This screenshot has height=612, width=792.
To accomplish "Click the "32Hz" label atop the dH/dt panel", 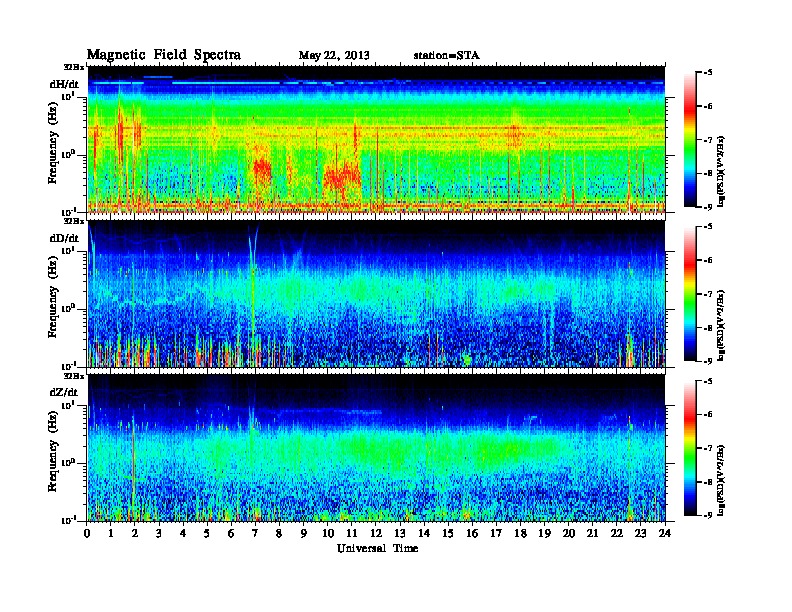I will 74,67.
